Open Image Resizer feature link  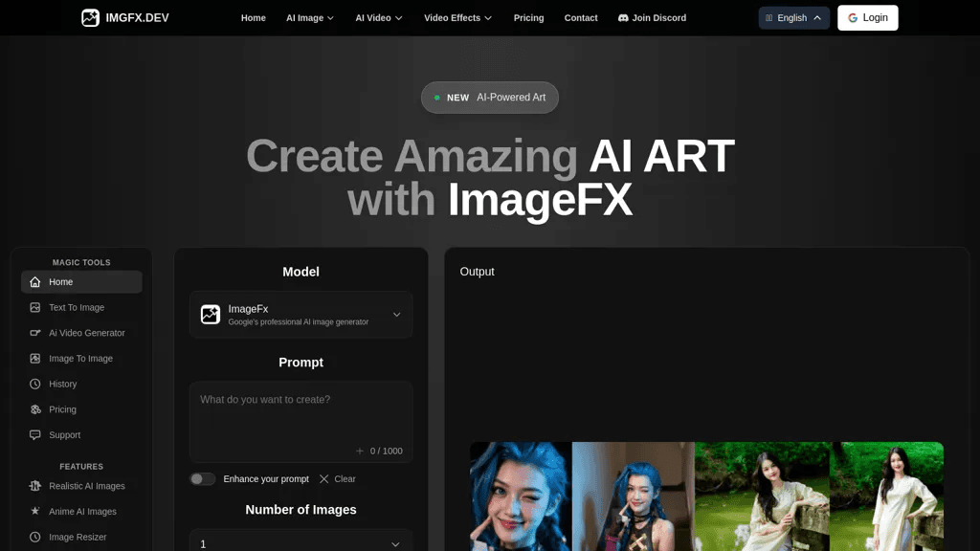pyautogui.click(x=81, y=537)
